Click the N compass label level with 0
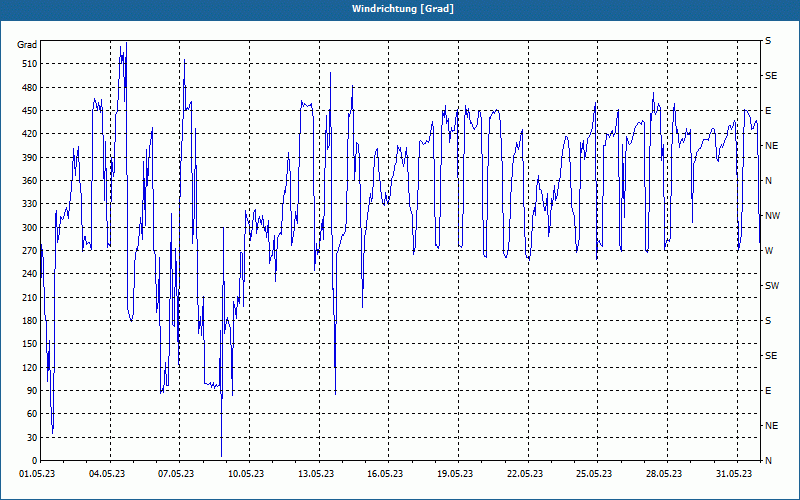The width and height of the screenshot is (800, 500). [769, 461]
